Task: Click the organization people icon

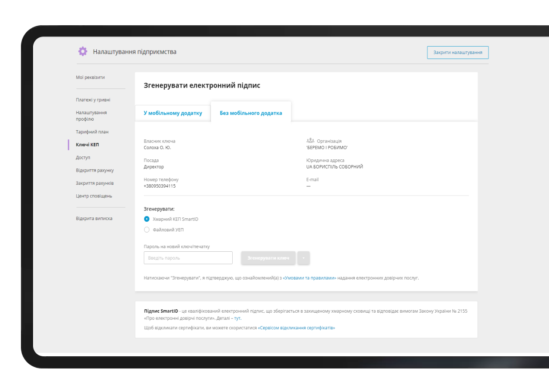Action: 310,141
